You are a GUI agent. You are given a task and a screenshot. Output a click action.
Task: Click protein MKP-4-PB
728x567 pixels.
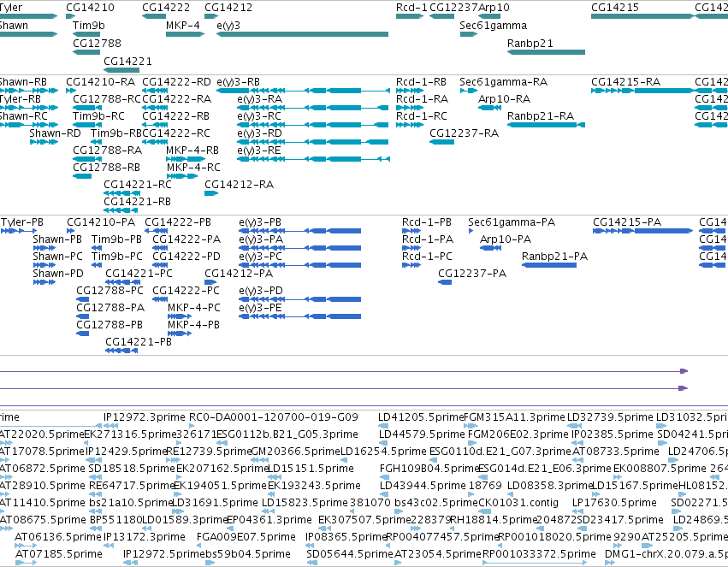coord(180,334)
